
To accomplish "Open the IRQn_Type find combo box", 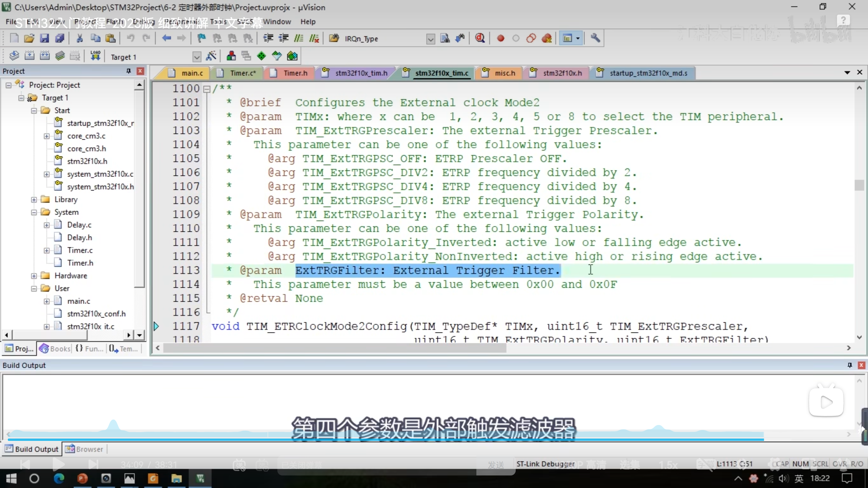I will [430, 39].
